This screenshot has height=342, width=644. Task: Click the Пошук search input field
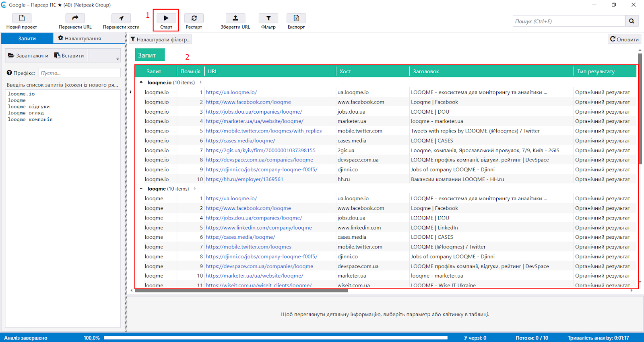tap(569, 21)
